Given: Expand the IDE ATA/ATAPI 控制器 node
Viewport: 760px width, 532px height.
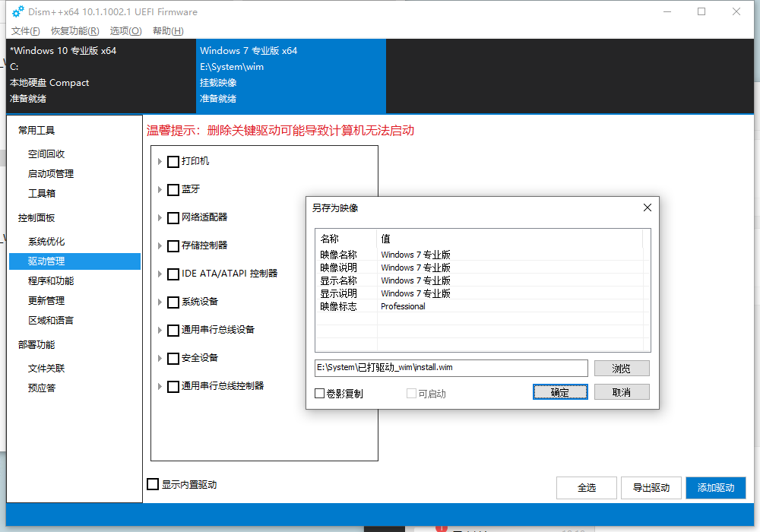Looking at the screenshot, I should pyautogui.click(x=160, y=274).
